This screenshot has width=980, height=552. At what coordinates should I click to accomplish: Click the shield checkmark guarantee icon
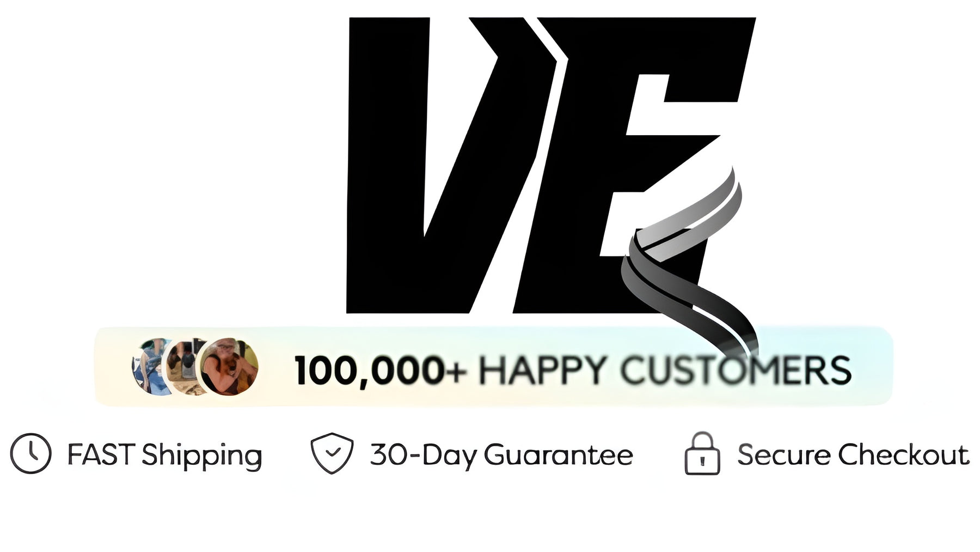332,453
